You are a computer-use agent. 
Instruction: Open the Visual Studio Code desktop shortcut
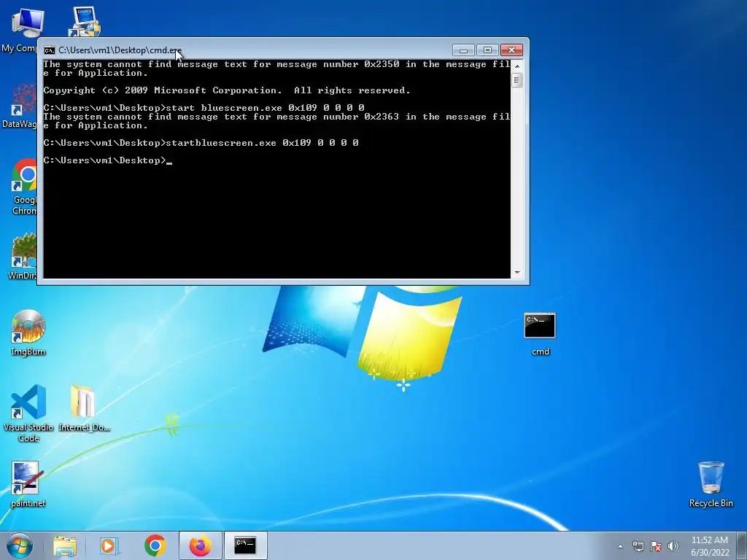tap(28, 413)
